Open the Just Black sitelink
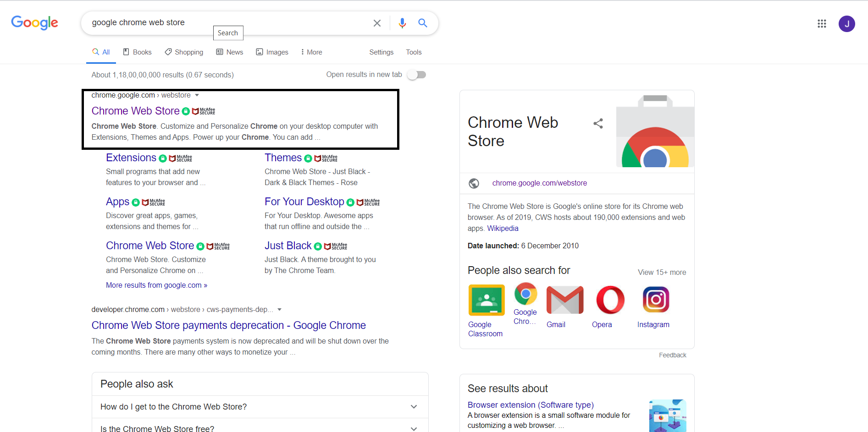Image resolution: width=868 pixels, height=432 pixels. point(288,246)
